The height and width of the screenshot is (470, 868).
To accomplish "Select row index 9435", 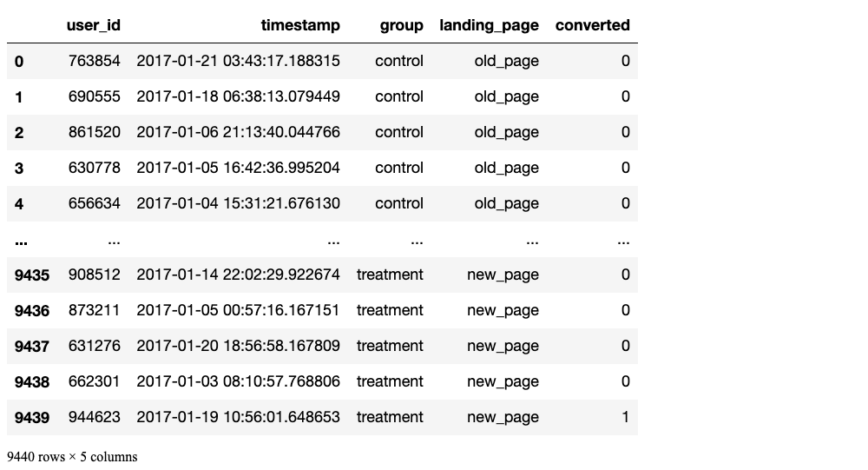I will [32, 275].
